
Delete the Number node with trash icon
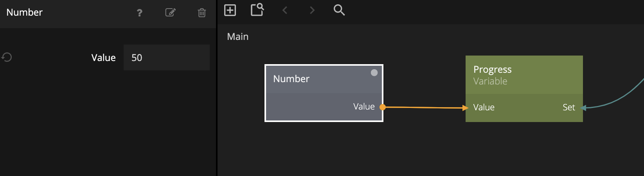coord(202,13)
